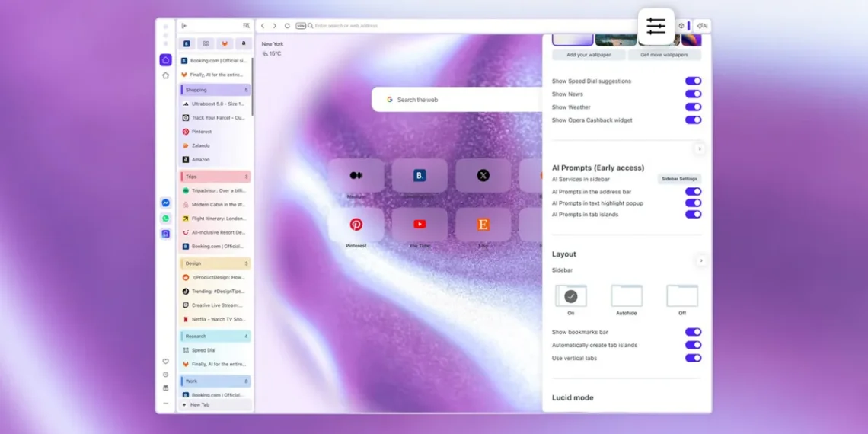This screenshot has width=868, height=434.
Task: Select sidebar On layout option
Action: (x=571, y=296)
